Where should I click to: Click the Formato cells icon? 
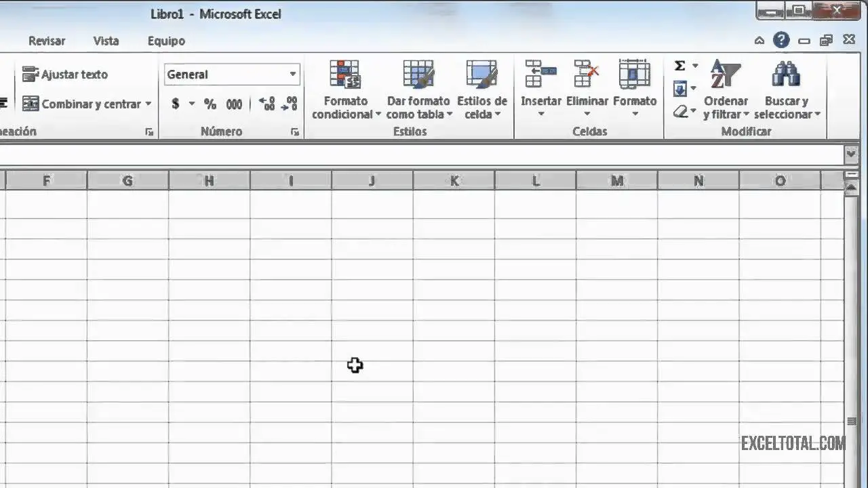635,73
